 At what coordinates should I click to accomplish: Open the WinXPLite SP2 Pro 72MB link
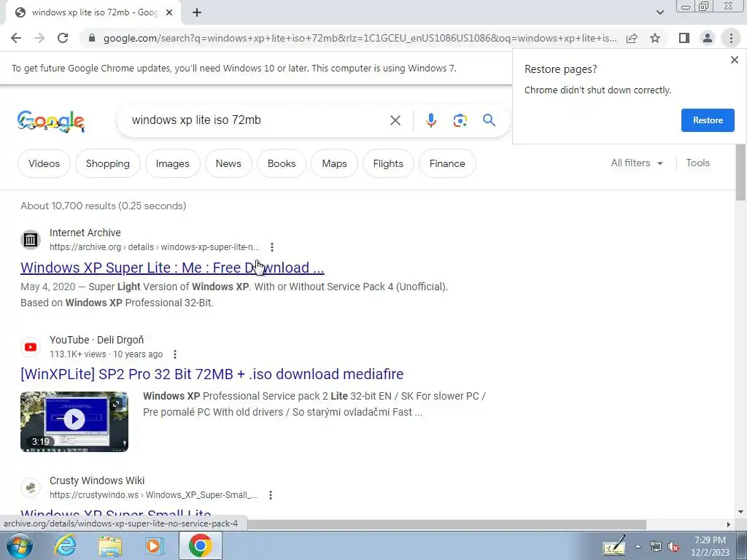click(x=212, y=374)
